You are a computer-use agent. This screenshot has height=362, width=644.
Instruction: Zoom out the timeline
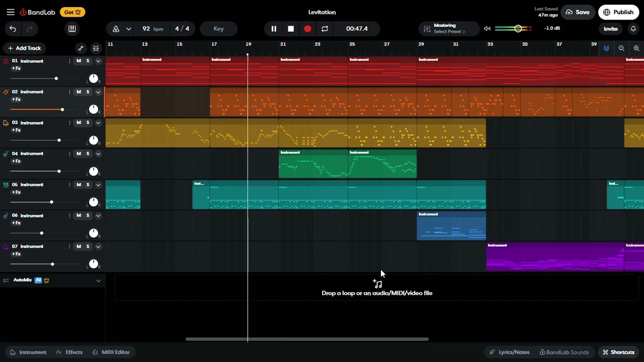(x=621, y=48)
